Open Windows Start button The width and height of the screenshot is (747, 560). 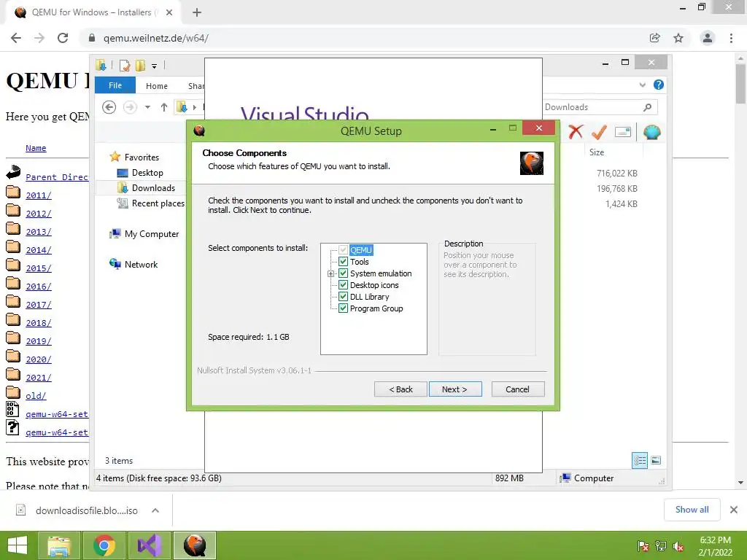(18, 545)
